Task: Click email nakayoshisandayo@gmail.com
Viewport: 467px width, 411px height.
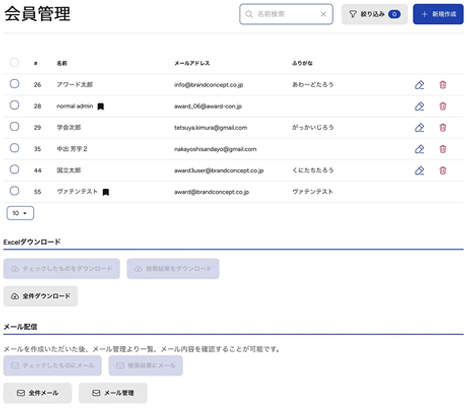Action: pos(215,149)
